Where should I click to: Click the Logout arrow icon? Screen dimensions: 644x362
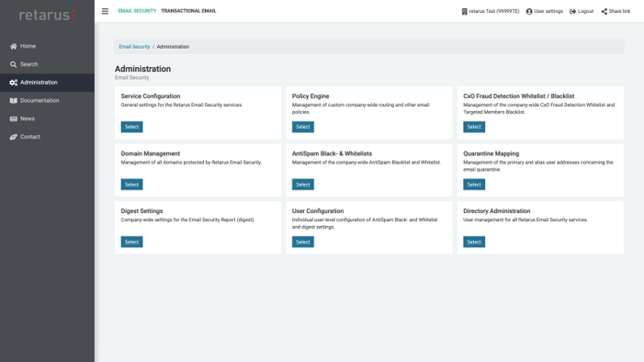[x=572, y=12]
